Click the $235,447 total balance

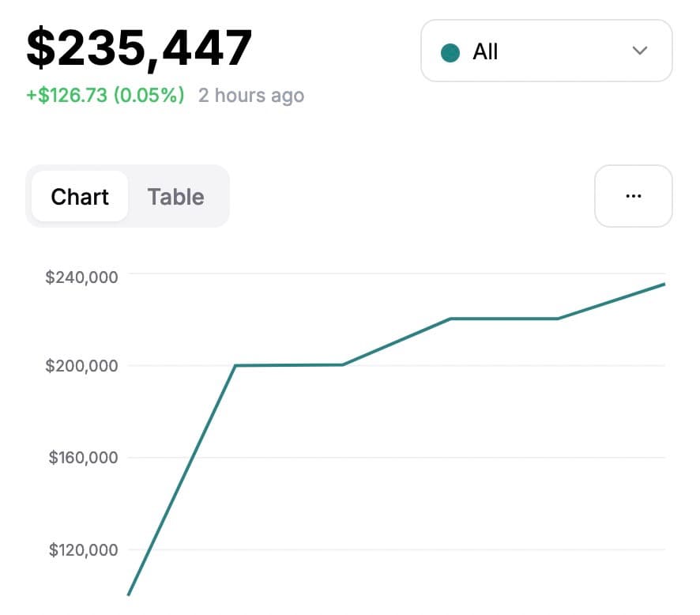(140, 48)
